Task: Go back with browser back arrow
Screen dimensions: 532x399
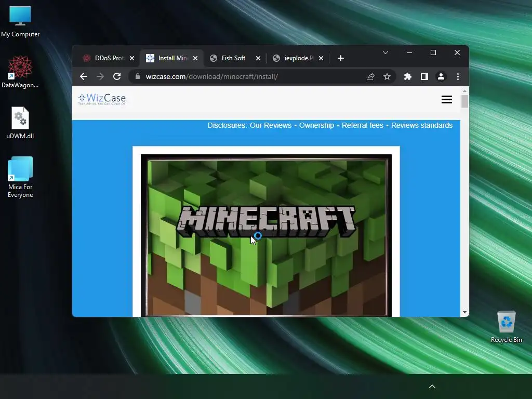Action: 84,77
